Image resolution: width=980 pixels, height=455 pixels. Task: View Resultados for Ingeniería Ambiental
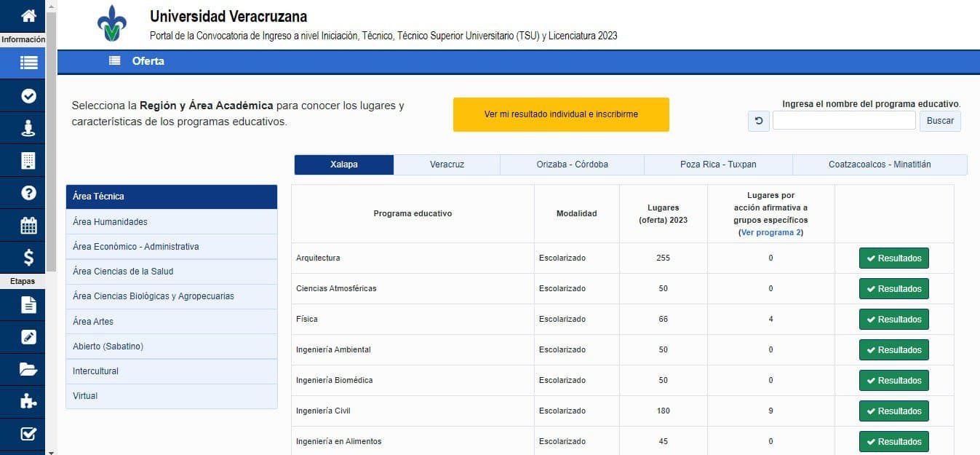point(894,350)
